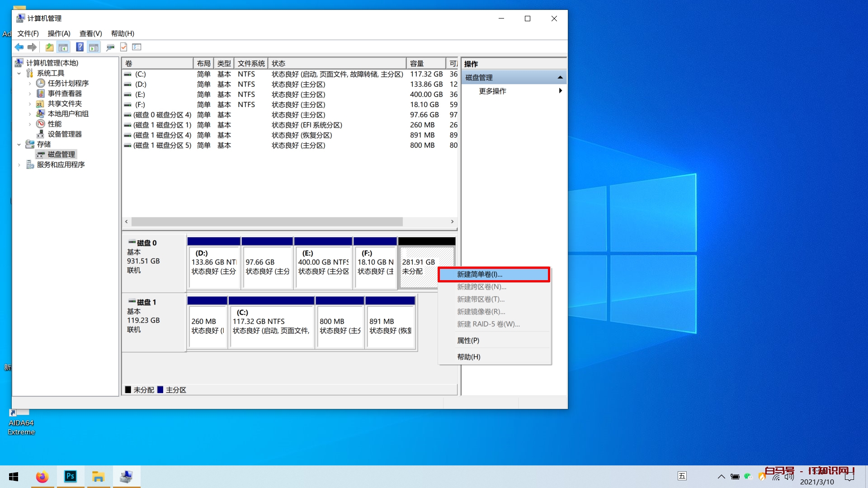Click the checkmark document toolbar icon
Viewport: 868px width, 488px height.
[x=123, y=47]
